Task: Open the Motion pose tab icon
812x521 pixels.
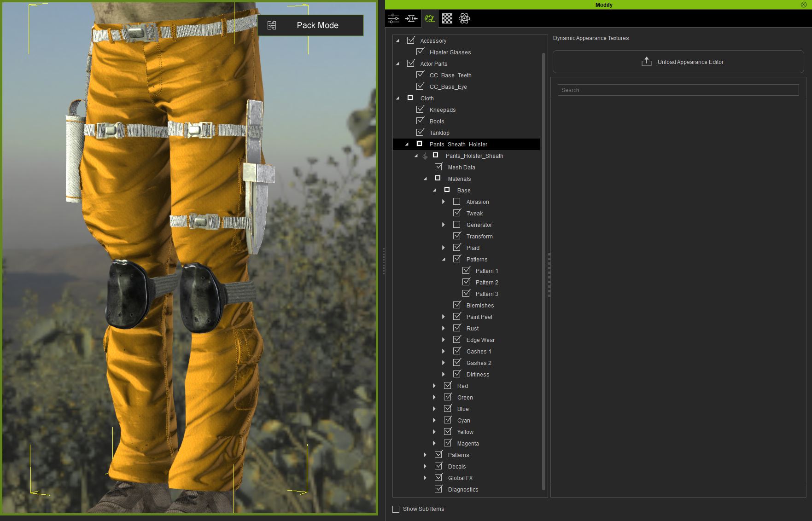Action: [x=411, y=18]
